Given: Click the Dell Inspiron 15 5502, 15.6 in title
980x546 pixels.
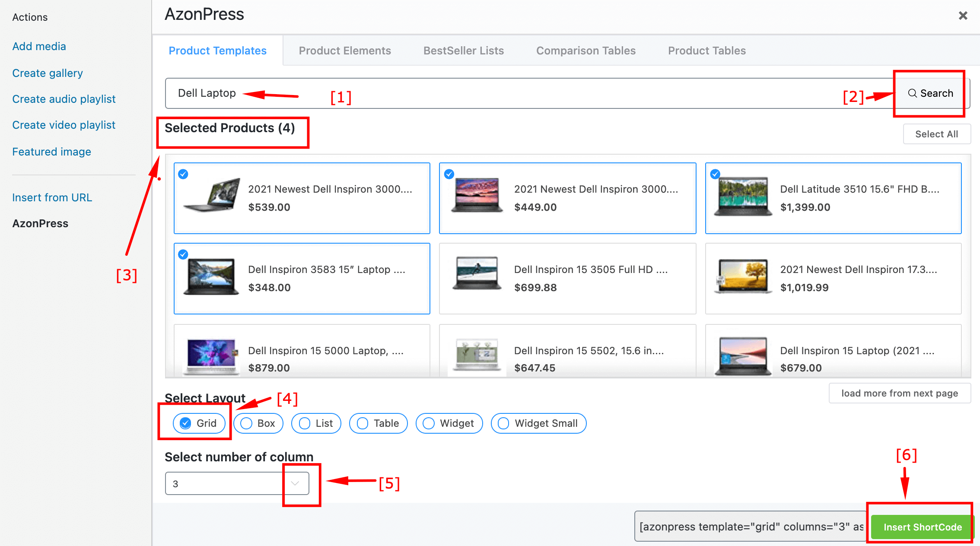Looking at the screenshot, I should [x=589, y=351].
